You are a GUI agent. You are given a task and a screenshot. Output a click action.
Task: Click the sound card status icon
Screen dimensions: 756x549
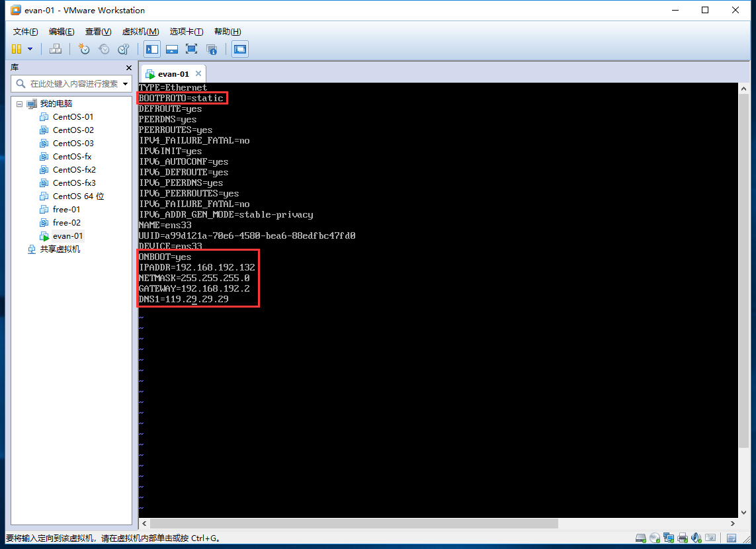tap(696, 538)
